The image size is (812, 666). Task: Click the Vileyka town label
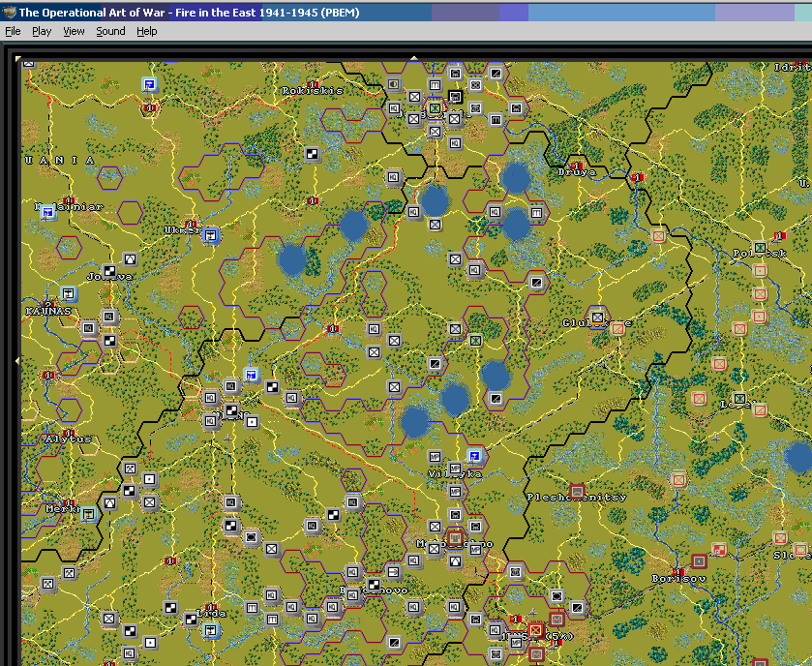point(455,474)
